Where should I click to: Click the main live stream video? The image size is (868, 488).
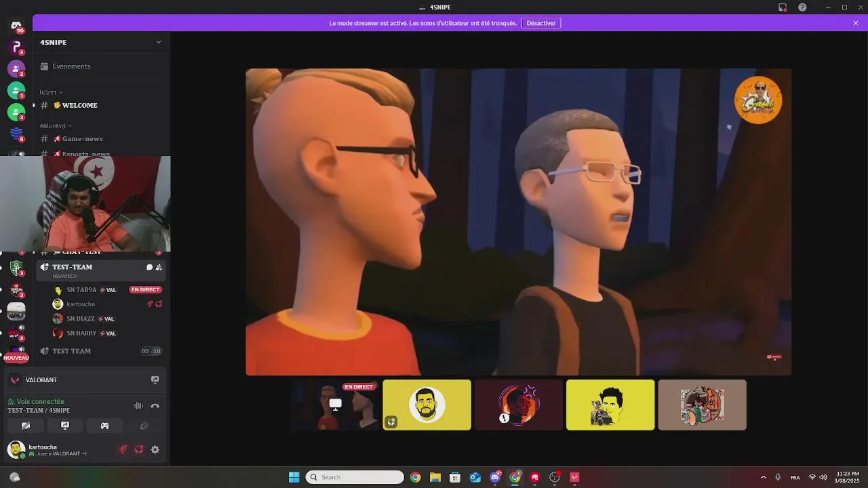click(x=518, y=222)
